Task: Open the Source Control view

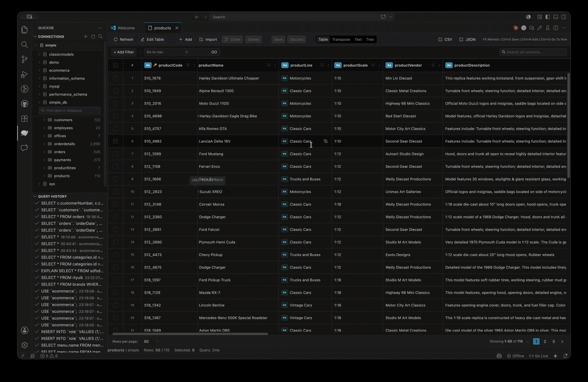Action: (25, 59)
